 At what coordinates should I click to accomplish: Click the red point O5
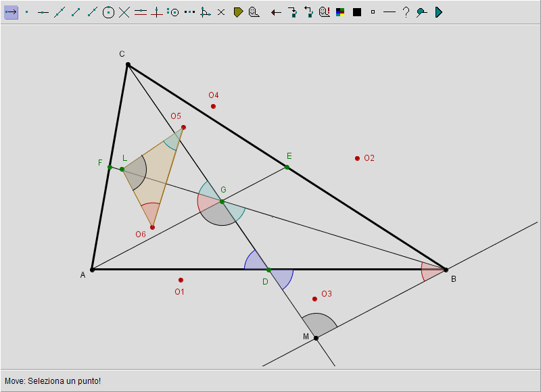183,127
